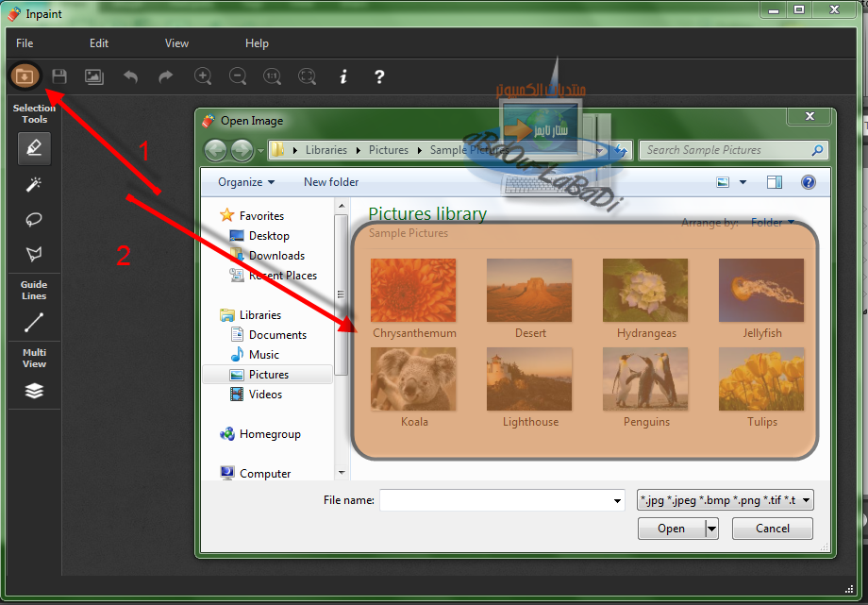Screen dimensions: 868x605
Task: Open the Help menu
Action: (257, 43)
